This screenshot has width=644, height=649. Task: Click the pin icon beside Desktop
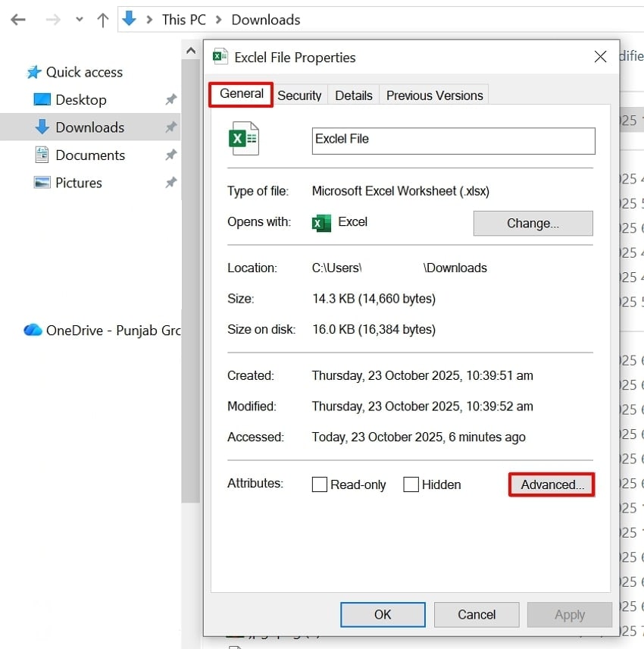point(170,99)
